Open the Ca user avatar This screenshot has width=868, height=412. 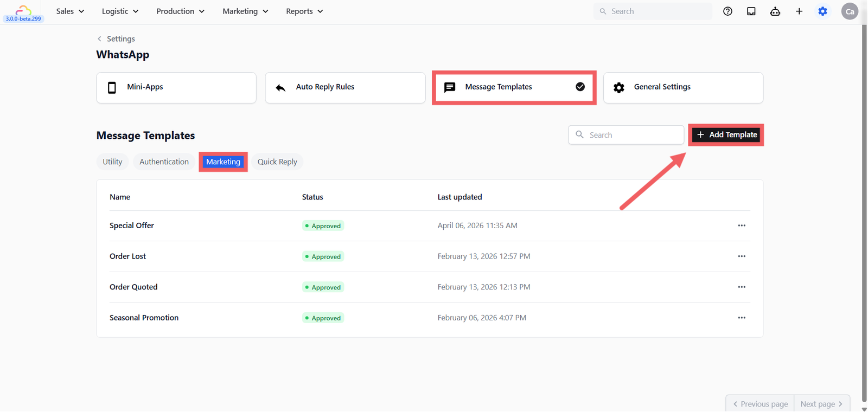point(850,11)
